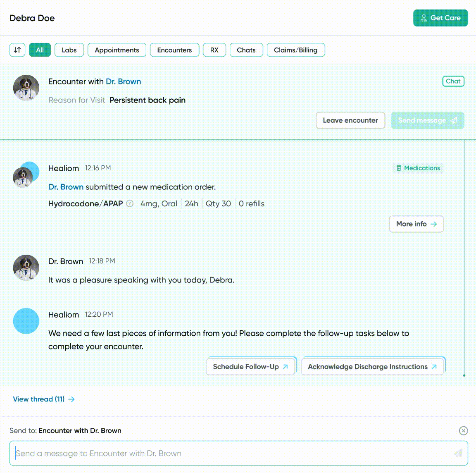
Task: Click the help icon next to Hydrocodone/APAP
Action: tap(129, 203)
